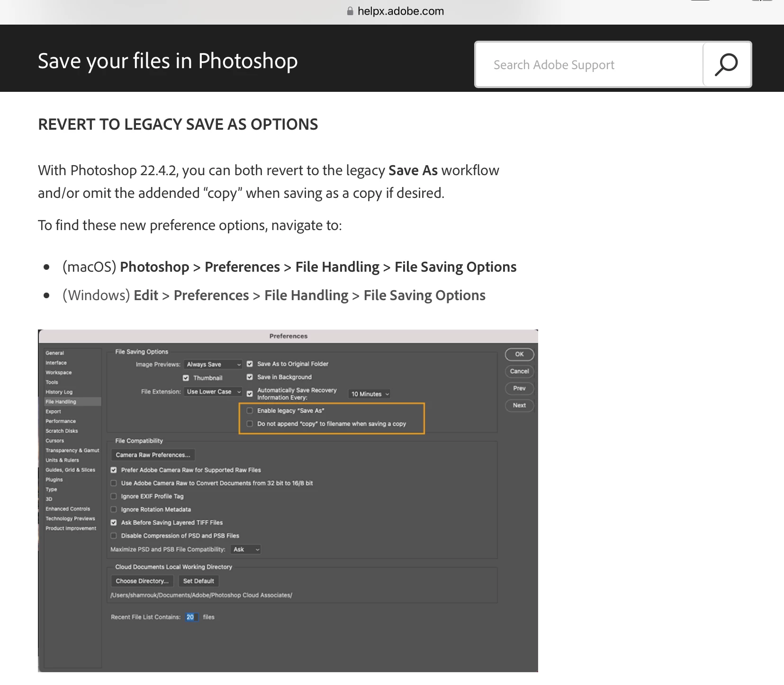The image size is (784, 685).
Task: Select Scratch Disks in preferences sidebar
Action: [x=62, y=431]
